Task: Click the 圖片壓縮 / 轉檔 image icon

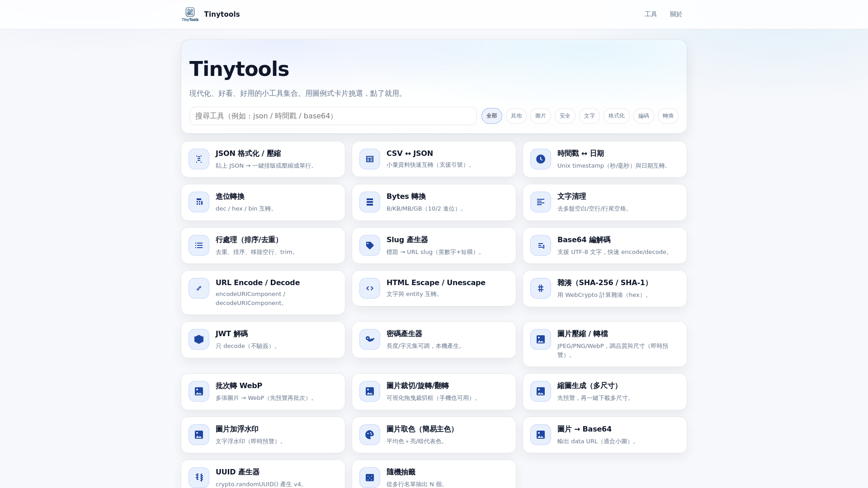Action: coord(541,339)
